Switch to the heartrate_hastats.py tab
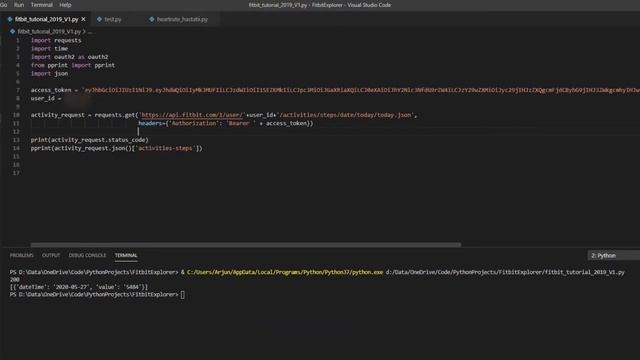Screen dimensions: 640x360 182,19
